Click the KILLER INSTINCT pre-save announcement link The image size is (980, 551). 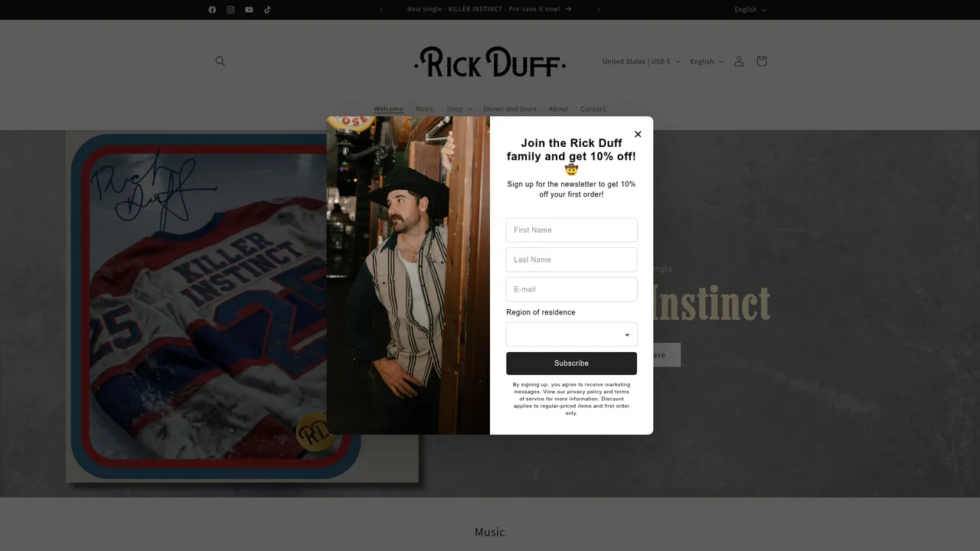(x=489, y=9)
